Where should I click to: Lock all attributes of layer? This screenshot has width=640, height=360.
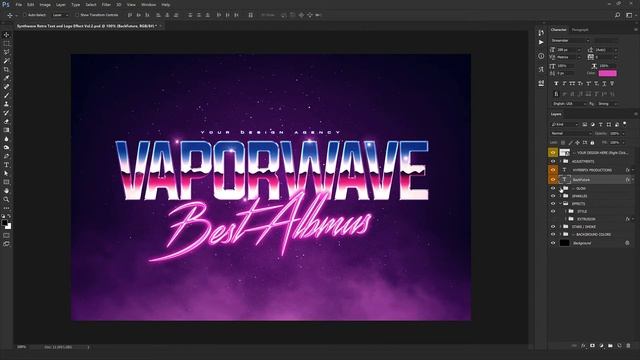pos(592,142)
